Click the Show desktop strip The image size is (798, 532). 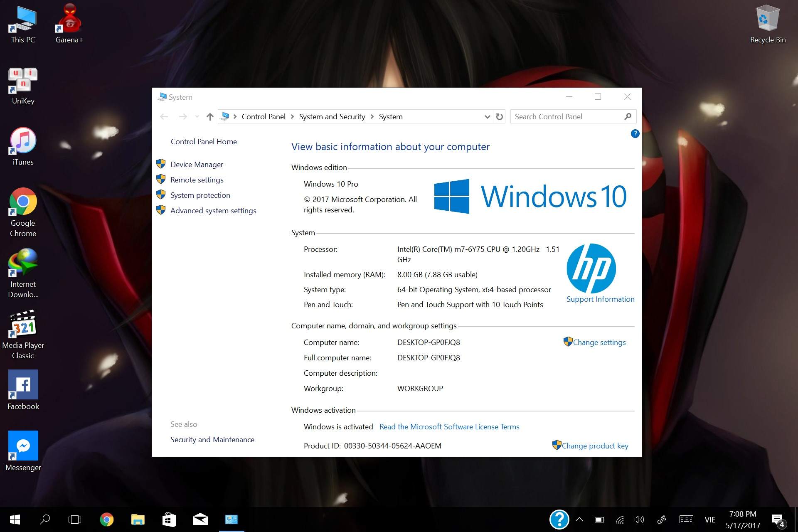click(x=796, y=520)
